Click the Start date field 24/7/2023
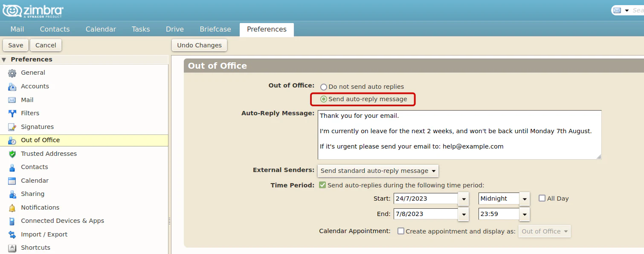 [x=426, y=199]
